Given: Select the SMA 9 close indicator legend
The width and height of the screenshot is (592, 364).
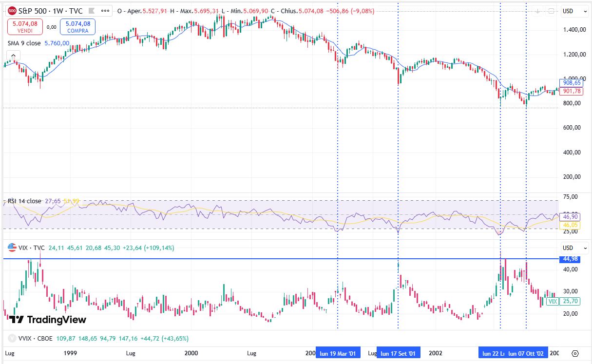Looking at the screenshot, I should pyautogui.click(x=24, y=43).
